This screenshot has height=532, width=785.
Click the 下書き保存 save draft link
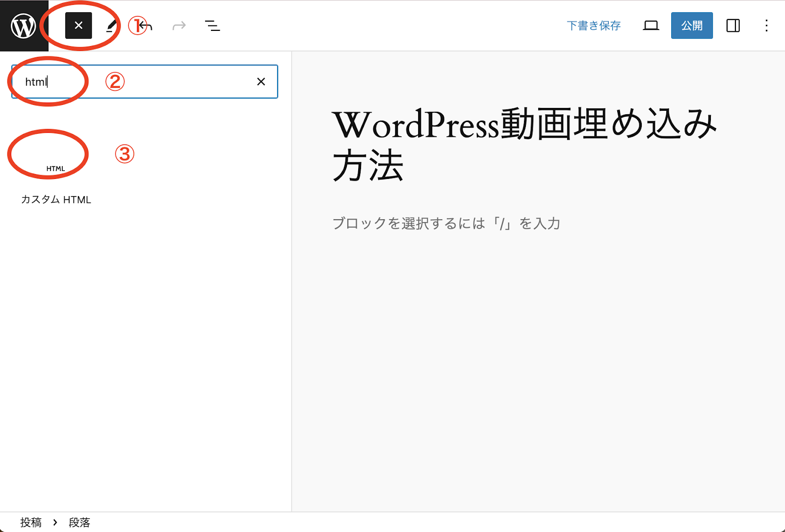[594, 25]
